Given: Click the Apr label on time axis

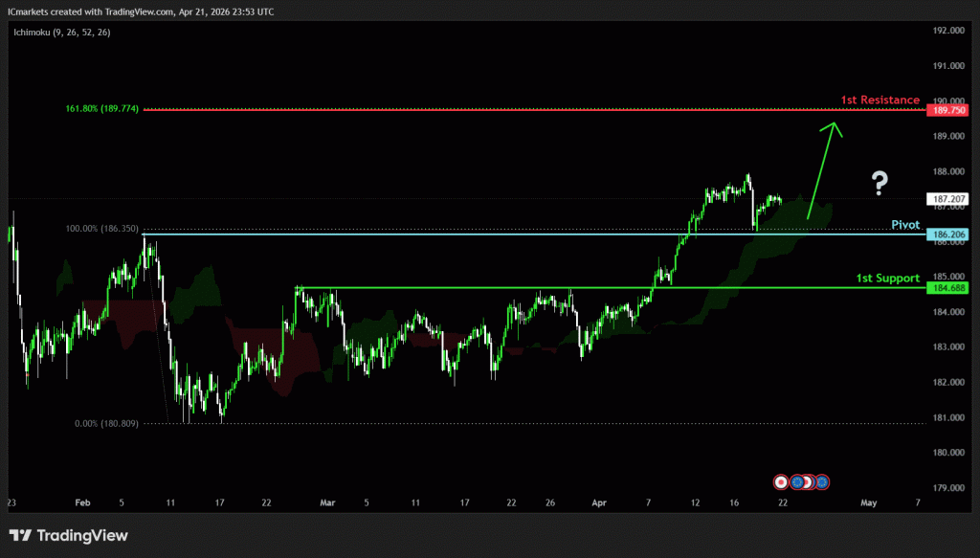Looking at the screenshot, I should pos(599,502).
